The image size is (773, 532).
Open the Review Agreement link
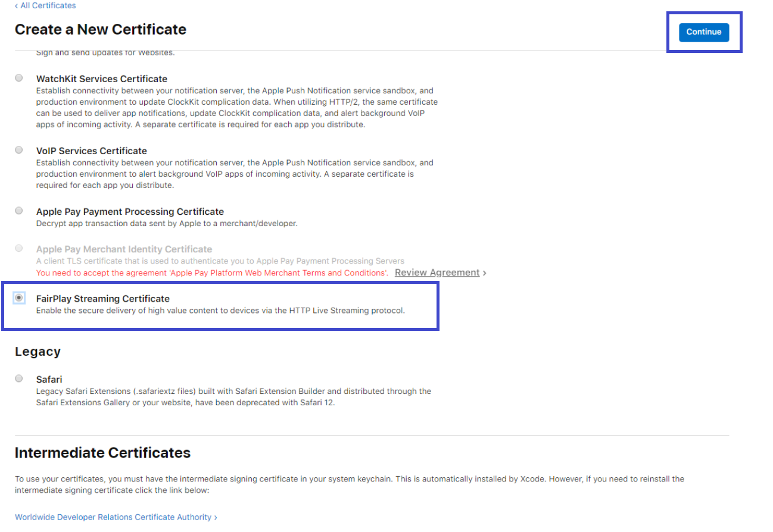tap(437, 273)
